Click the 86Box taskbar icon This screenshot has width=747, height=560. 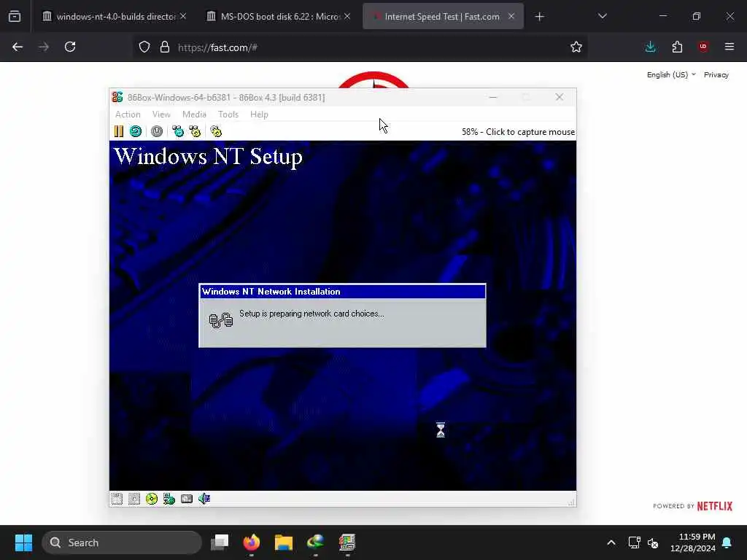(347, 542)
